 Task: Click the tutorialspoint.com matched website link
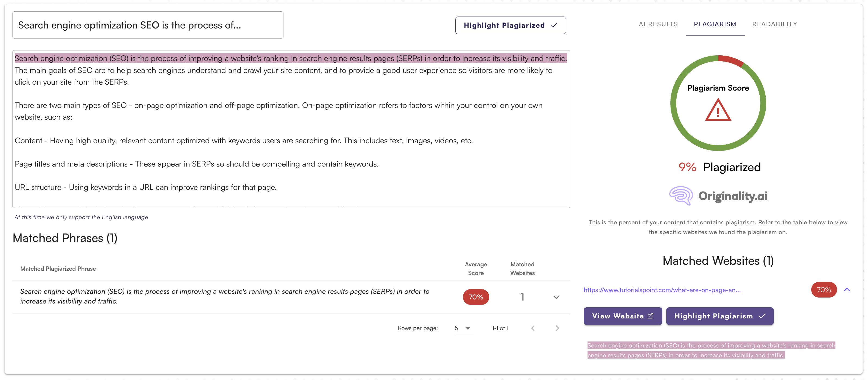click(663, 289)
